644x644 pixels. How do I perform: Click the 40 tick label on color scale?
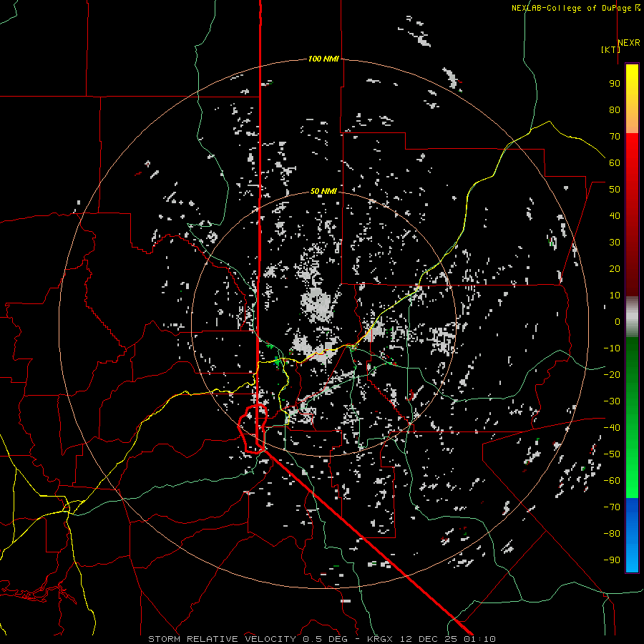coord(615,216)
